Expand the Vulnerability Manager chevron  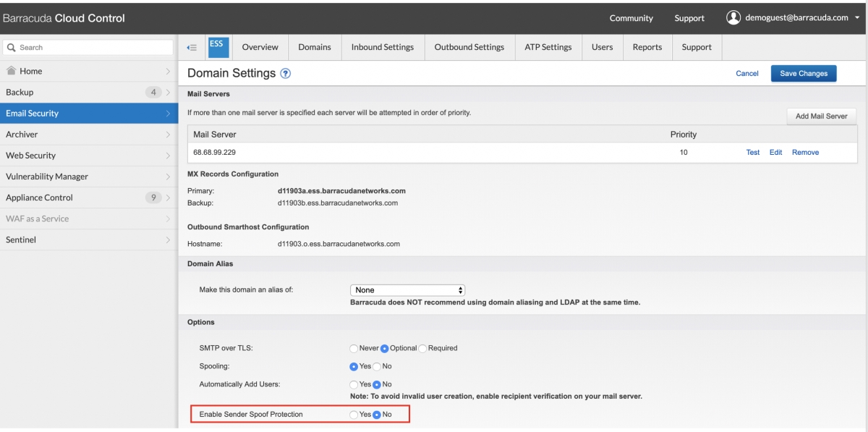[168, 176]
